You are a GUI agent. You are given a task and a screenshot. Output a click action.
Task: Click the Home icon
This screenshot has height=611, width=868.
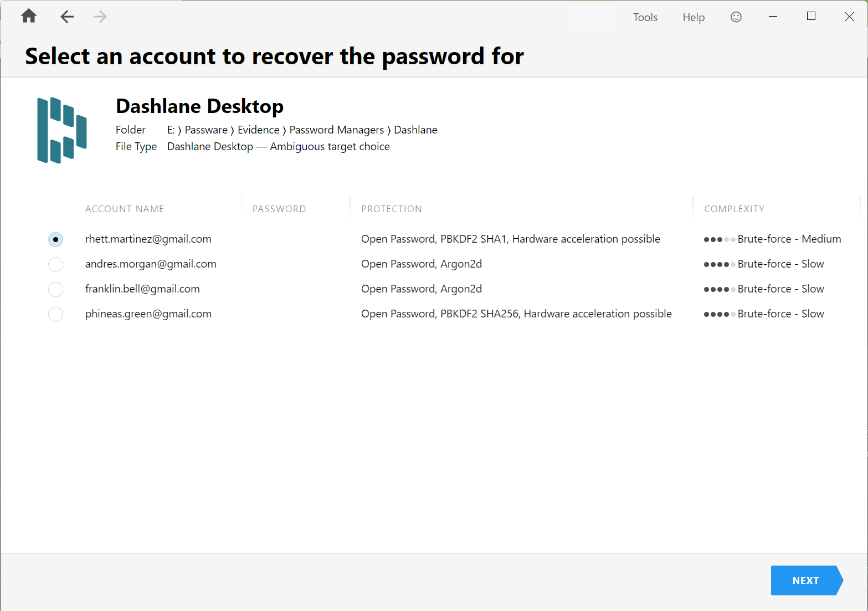(x=28, y=16)
